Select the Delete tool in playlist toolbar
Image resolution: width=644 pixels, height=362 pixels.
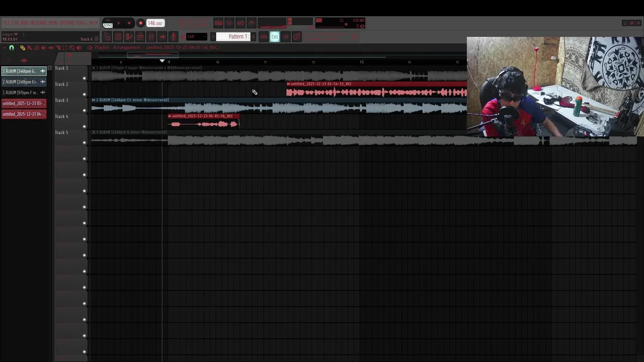(x=37, y=48)
